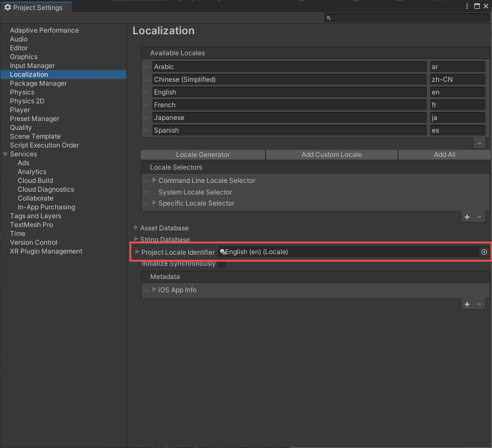492x448 pixels.
Task: Collapse the Services section in the sidebar
Action: pos(5,154)
